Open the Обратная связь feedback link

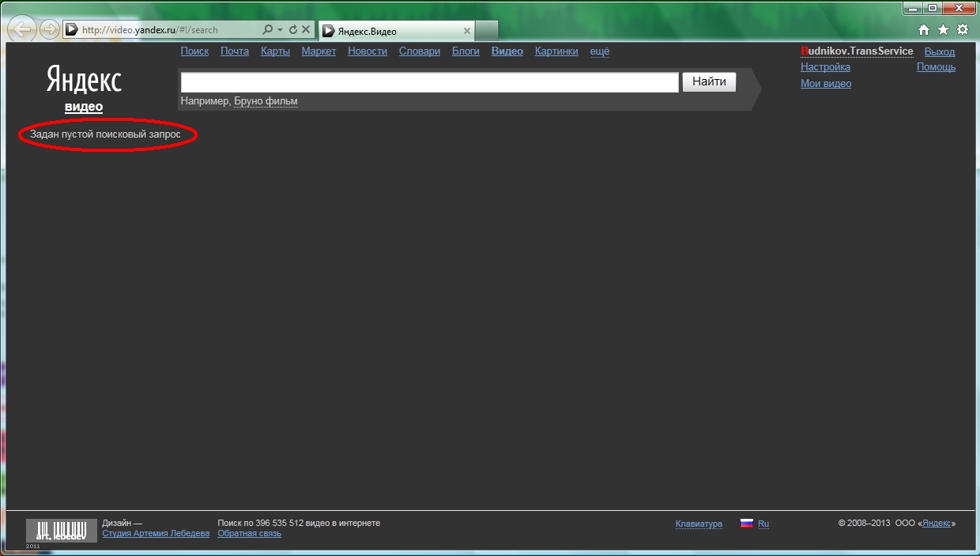tap(249, 533)
